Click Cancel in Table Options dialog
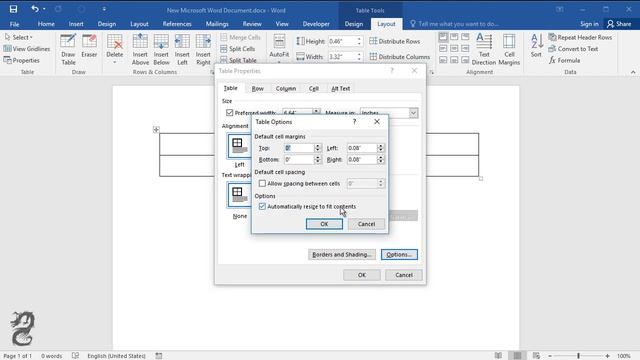640x360 pixels. click(366, 224)
